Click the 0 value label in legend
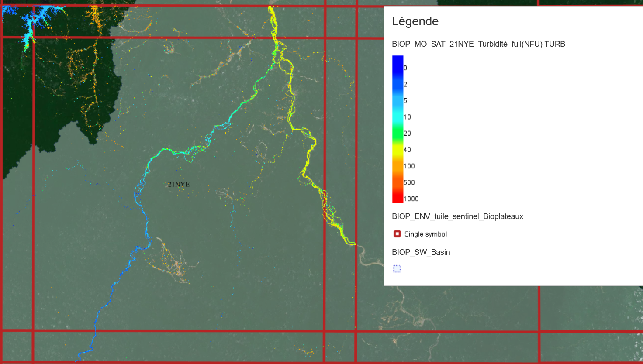Screen dimensions: 643x364 point(405,68)
